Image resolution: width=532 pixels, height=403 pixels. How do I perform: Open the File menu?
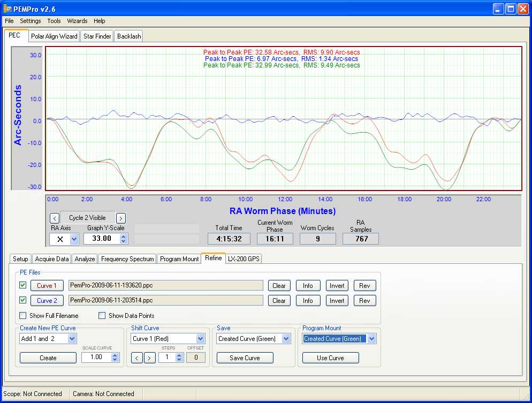click(x=9, y=21)
